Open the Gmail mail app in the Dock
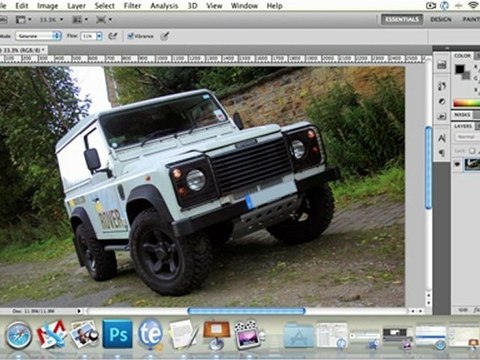This screenshot has width=480, height=360. (52, 335)
